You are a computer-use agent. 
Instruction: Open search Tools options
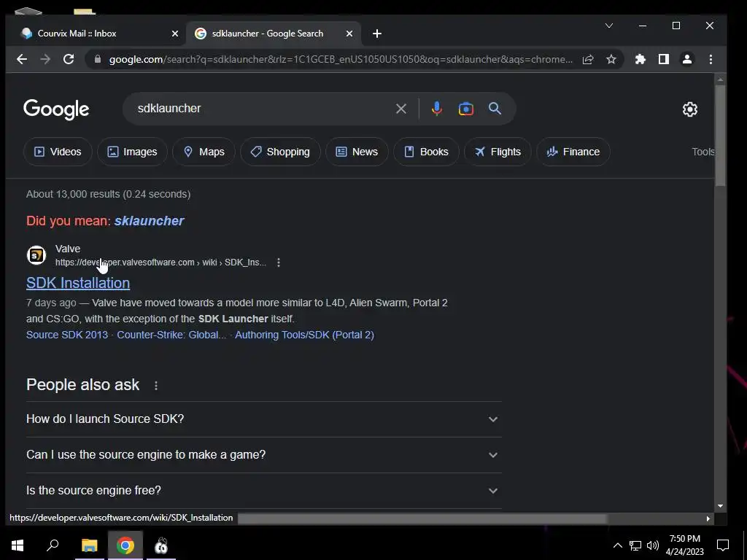[x=703, y=152]
